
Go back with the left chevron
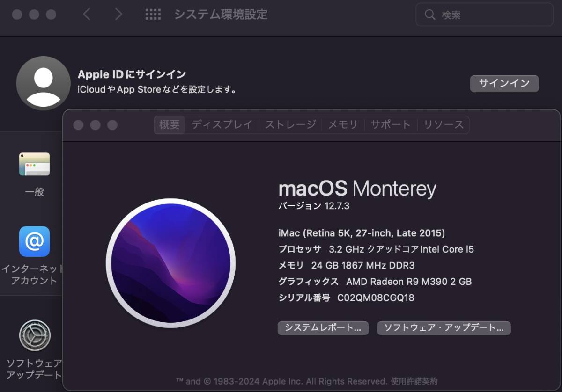[x=86, y=15]
